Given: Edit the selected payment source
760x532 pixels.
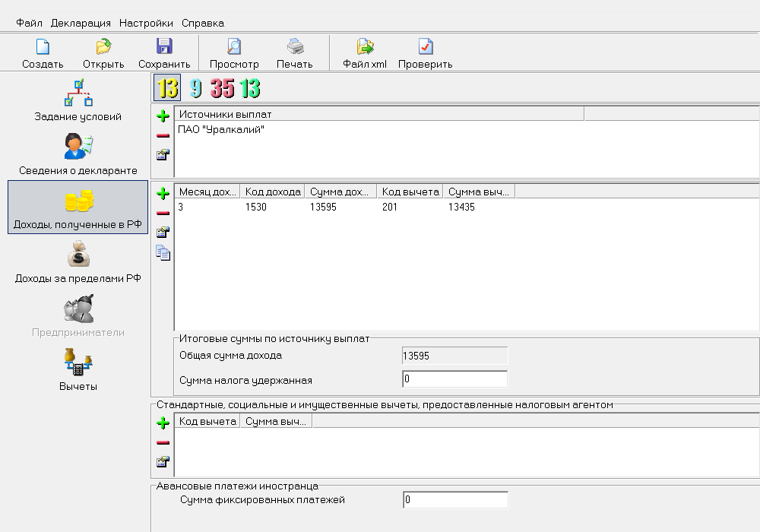Looking at the screenshot, I should pyautogui.click(x=163, y=155).
